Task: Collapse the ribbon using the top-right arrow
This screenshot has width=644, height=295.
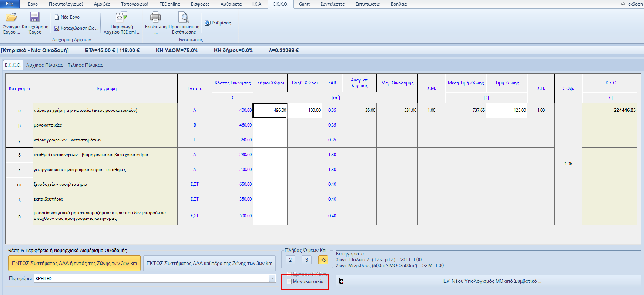Action: click(x=623, y=4)
